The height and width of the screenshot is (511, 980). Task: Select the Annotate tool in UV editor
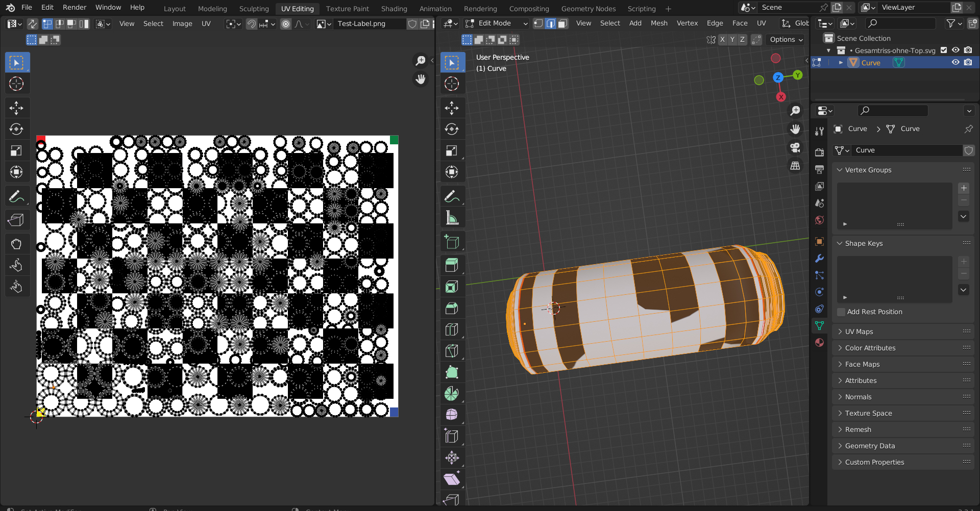coord(16,196)
